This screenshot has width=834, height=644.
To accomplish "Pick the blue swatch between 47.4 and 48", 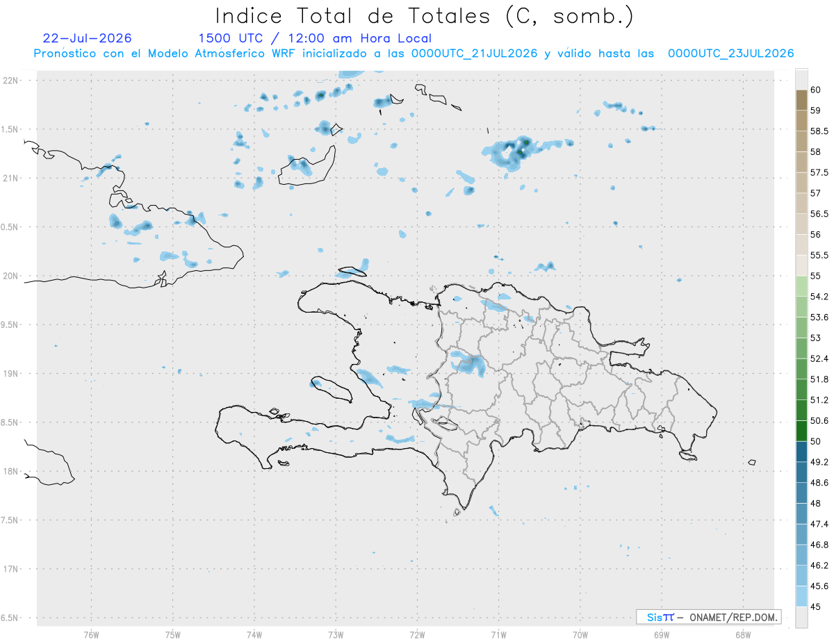I will coord(801,513).
